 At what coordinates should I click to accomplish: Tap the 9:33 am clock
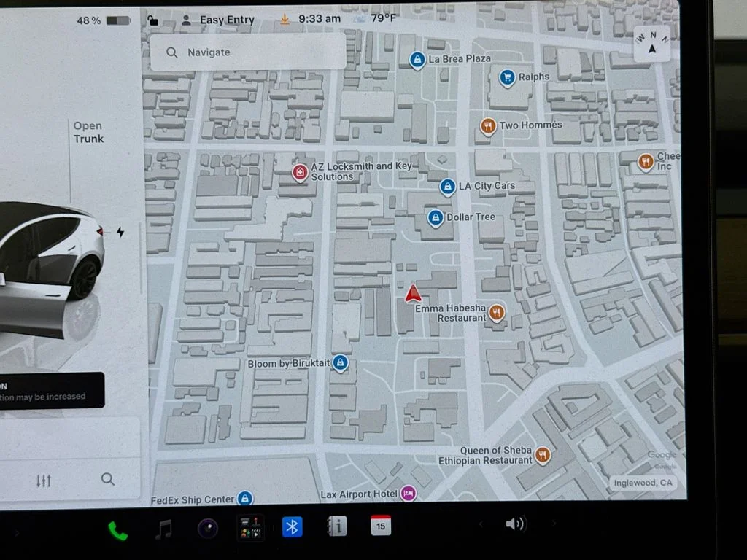[320, 19]
